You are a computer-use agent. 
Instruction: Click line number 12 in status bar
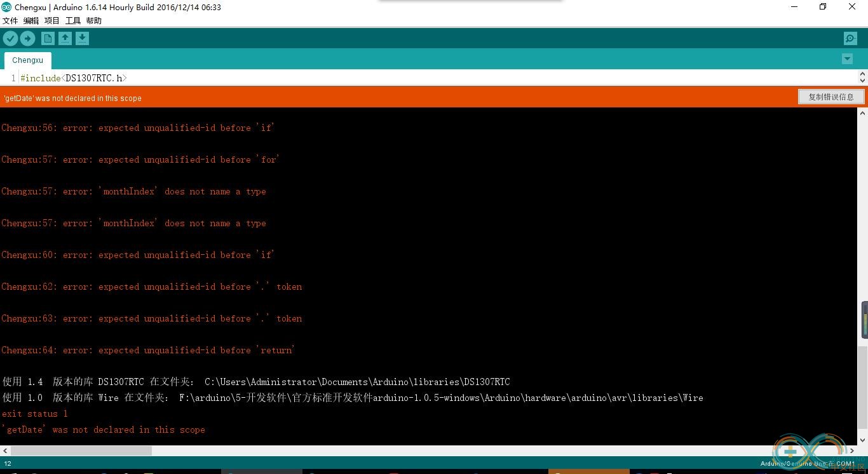pos(8,464)
